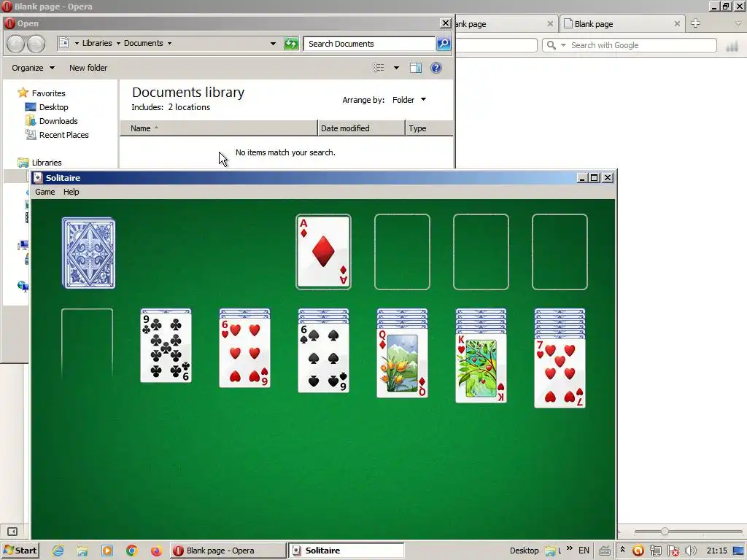
Task: Open the 2 locations link
Action: tap(189, 108)
